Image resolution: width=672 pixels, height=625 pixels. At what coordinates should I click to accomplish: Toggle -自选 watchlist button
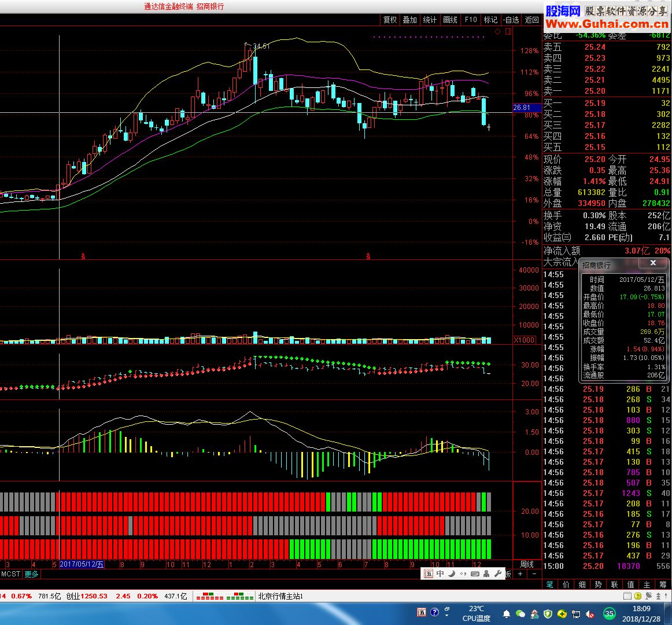(511, 20)
